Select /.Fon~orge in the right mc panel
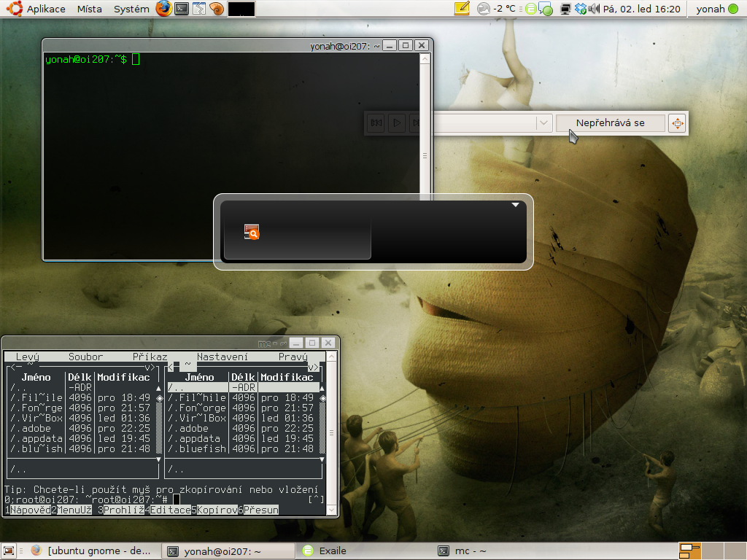 pyautogui.click(x=242, y=408)
